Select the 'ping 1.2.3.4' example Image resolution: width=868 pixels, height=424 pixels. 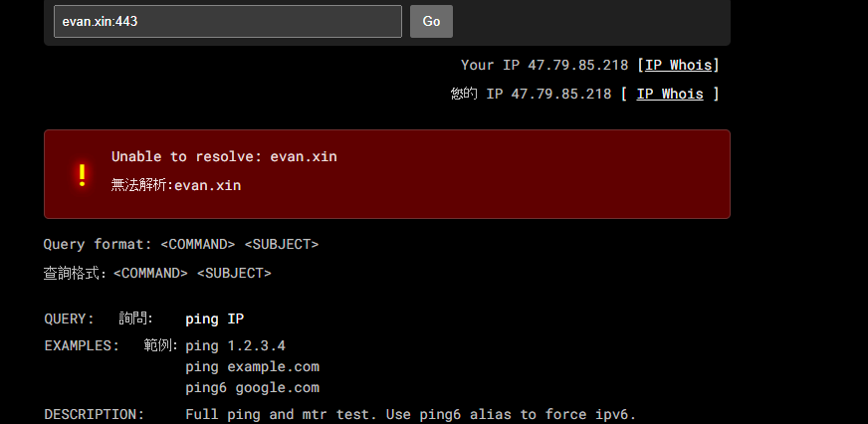(235, 346)
